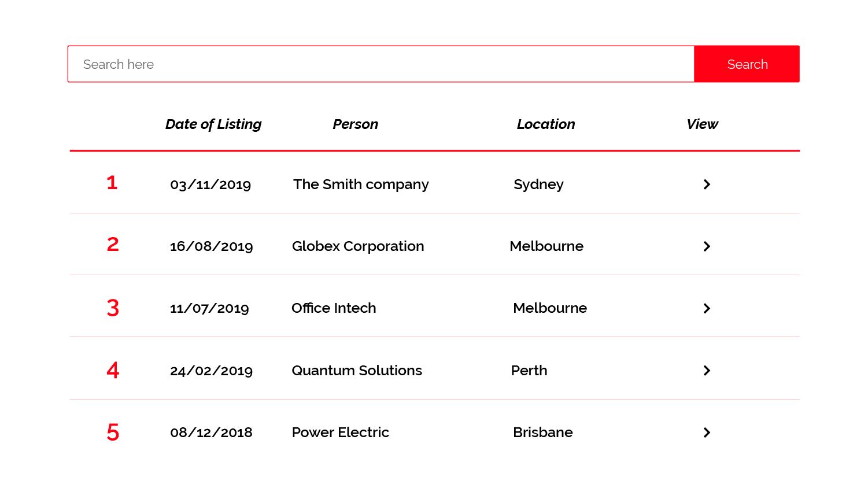The height and width of the screenshot is (488, 868).
Task: Open The Smith company listing arrow
Action: pyautogui.click(x=707, y=184)
